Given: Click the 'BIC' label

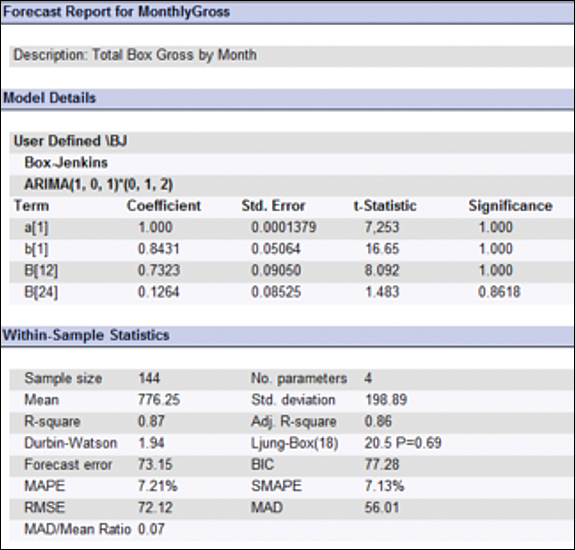Looking at the screenshot, I should [x=263, y=465].
